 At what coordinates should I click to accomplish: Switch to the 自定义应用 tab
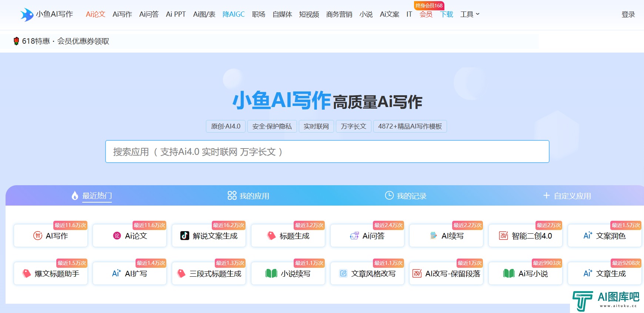point(567,196)
